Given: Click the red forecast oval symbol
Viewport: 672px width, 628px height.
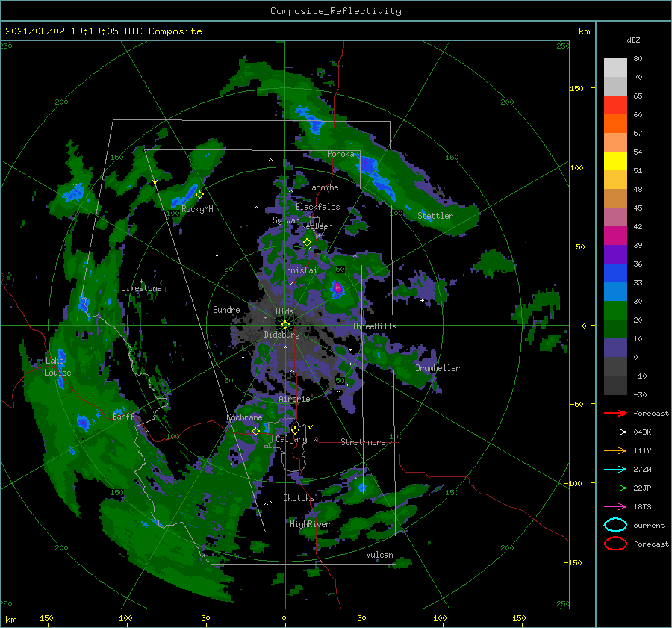Looking at the screenshot, I should [615, 544].
